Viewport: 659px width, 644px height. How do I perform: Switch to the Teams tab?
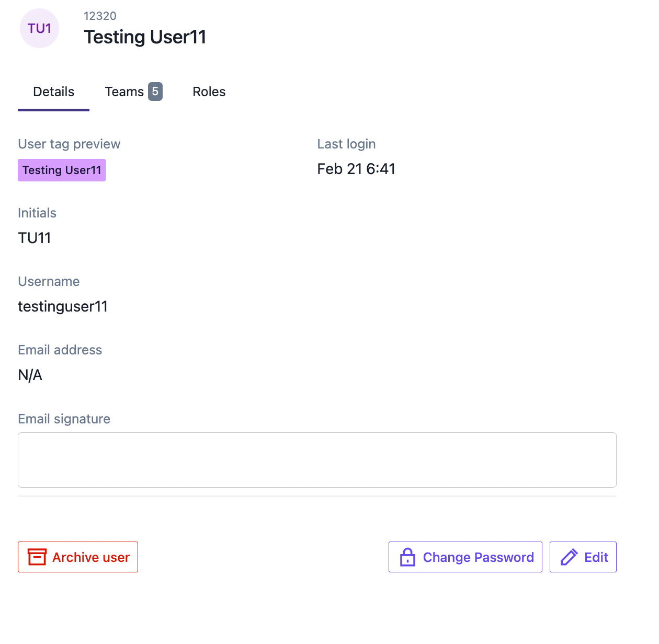[x=133, y=92]
